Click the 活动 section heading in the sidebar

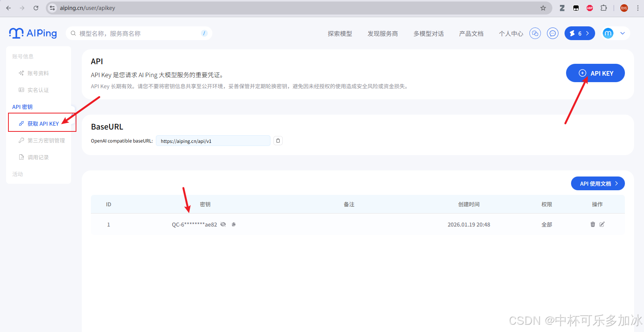click(x=18, y=174)
